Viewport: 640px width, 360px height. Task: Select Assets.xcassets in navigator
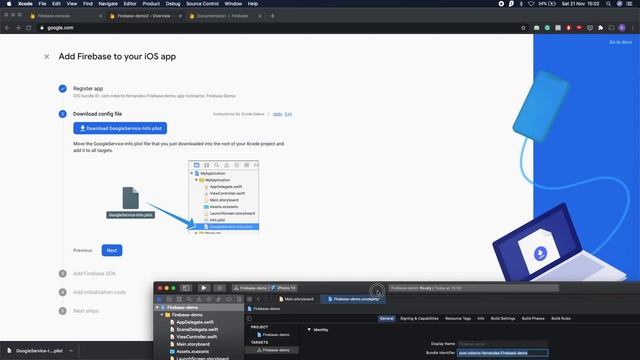pyautogui.click(x=192, y=351)
